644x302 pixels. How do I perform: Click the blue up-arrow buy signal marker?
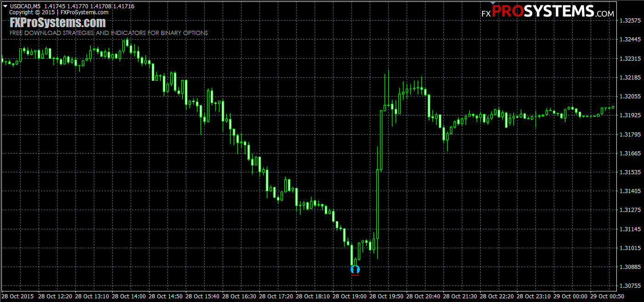pos(355,269)
